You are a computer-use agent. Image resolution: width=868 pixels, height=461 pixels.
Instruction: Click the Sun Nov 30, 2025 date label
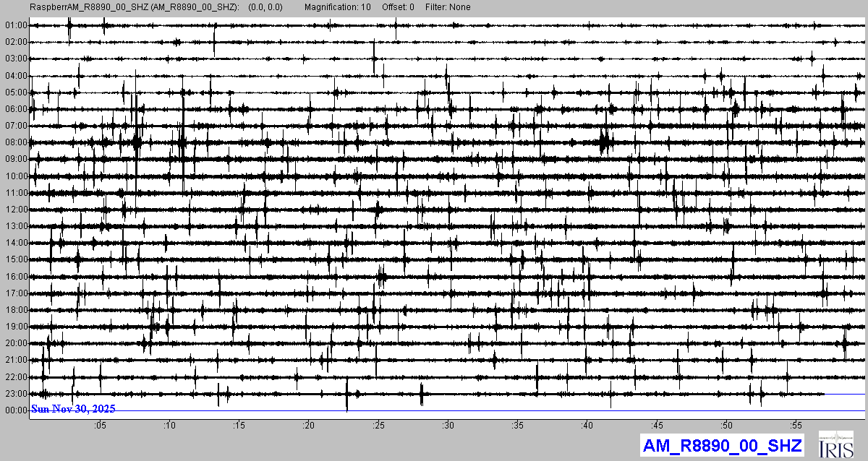click(73, 409)
